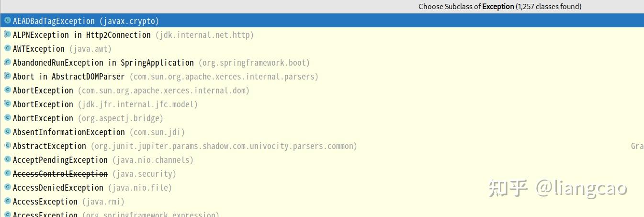The width and height of the screenshot is (644, 217).
Task: Click the icon beside AccessException in java.rmi
Action: point(8,201)
